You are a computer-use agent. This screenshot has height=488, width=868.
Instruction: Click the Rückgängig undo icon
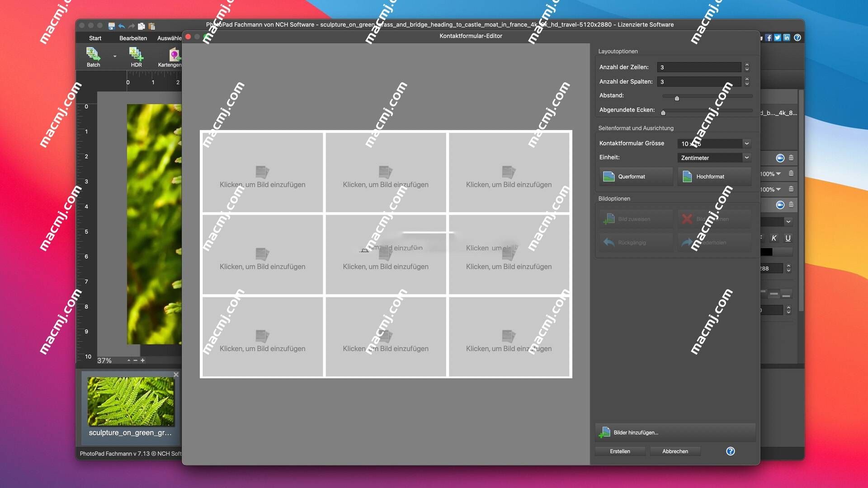click(x=609, y=242)
